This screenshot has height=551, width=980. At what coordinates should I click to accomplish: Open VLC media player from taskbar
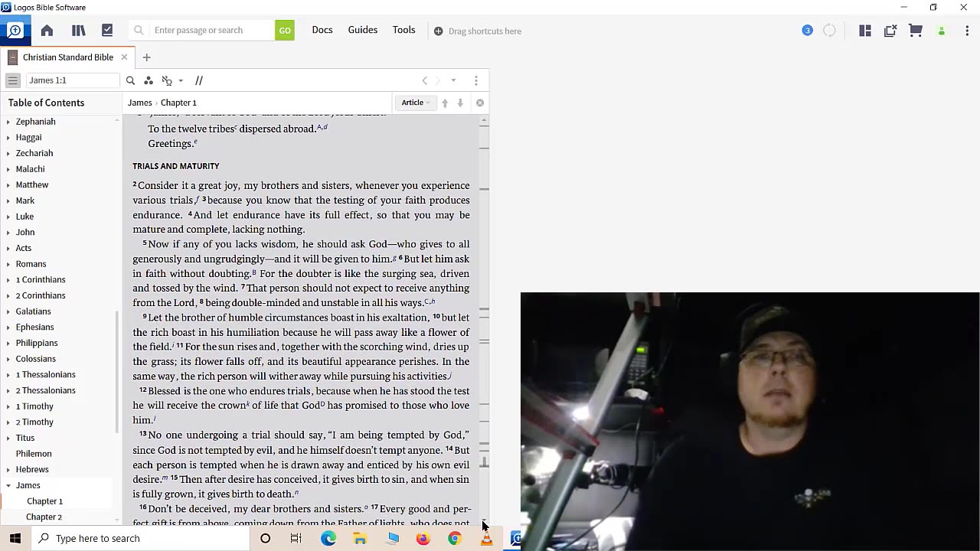[486, 539]
